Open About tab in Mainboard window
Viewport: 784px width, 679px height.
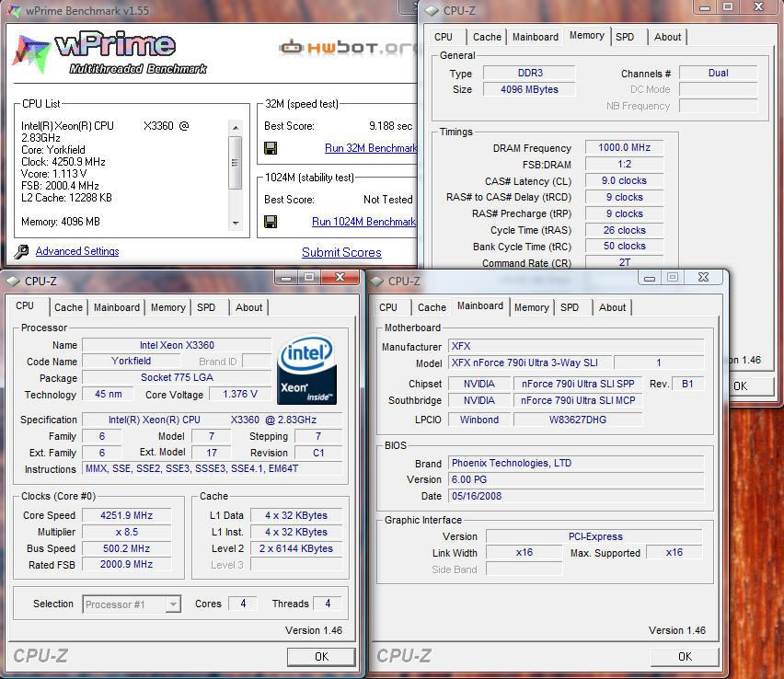click(613, 307)
